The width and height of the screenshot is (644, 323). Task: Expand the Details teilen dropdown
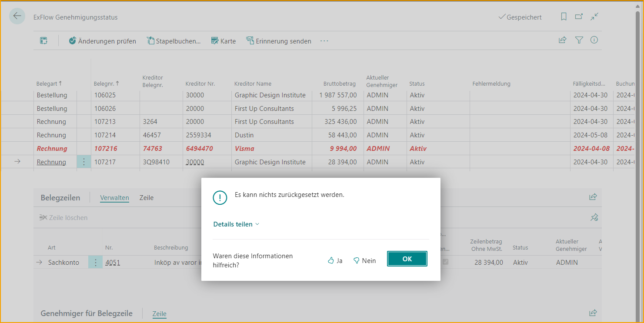[236, 224]
